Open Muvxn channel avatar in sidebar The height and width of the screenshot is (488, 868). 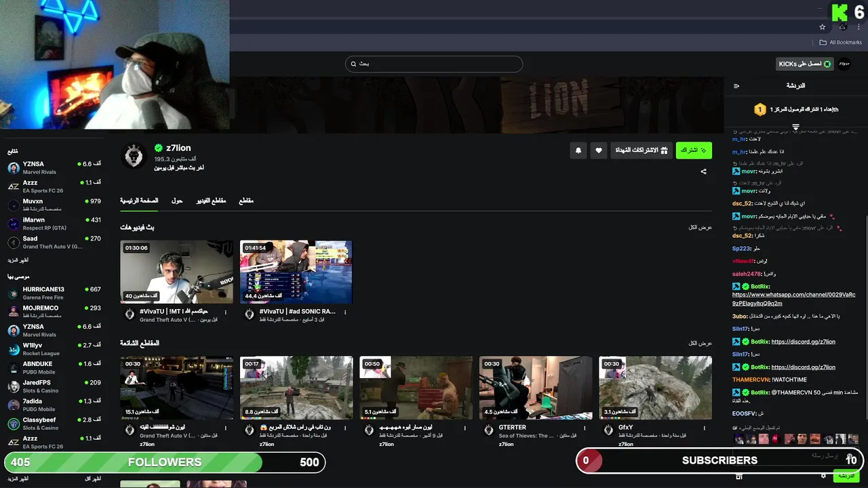(x=14, y=205)
